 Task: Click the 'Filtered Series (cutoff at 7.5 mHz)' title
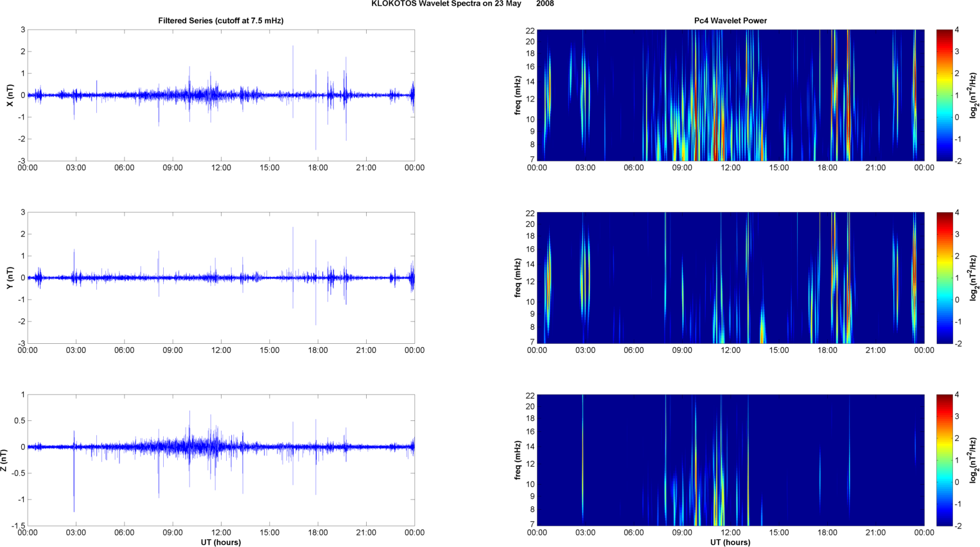(221, 21)
